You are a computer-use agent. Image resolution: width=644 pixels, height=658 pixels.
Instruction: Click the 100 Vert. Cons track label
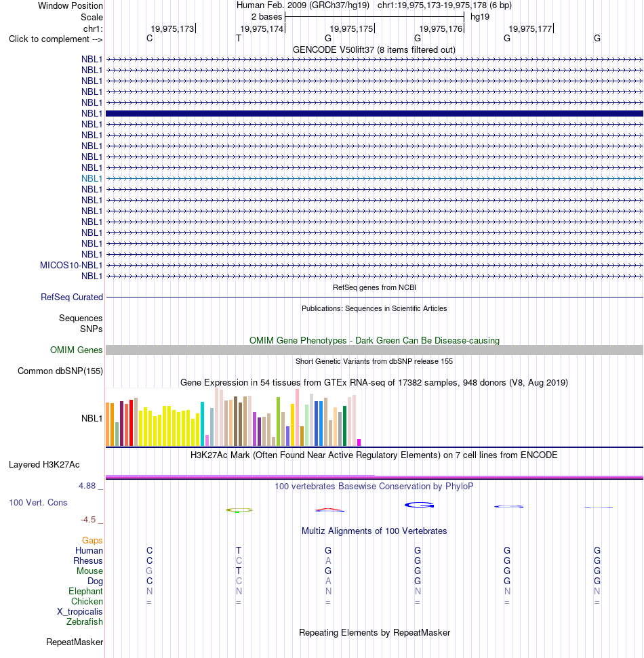[38, 502]
